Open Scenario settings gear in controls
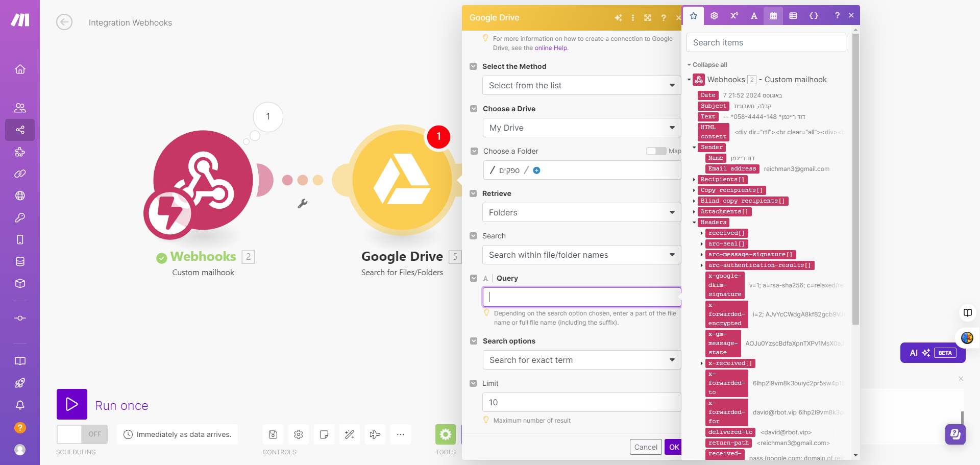 [x=299, y=434]
